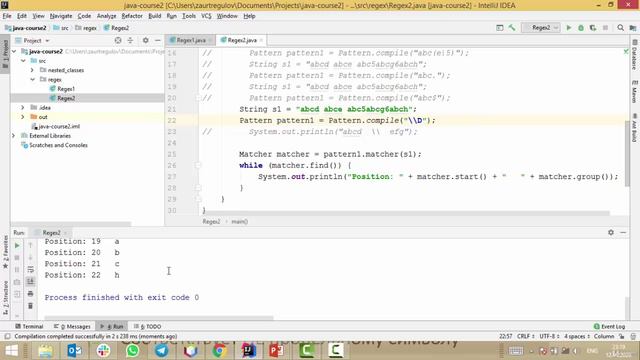640x360 pixels.
Task: Collapse the regex package
Action: point(32,80)
